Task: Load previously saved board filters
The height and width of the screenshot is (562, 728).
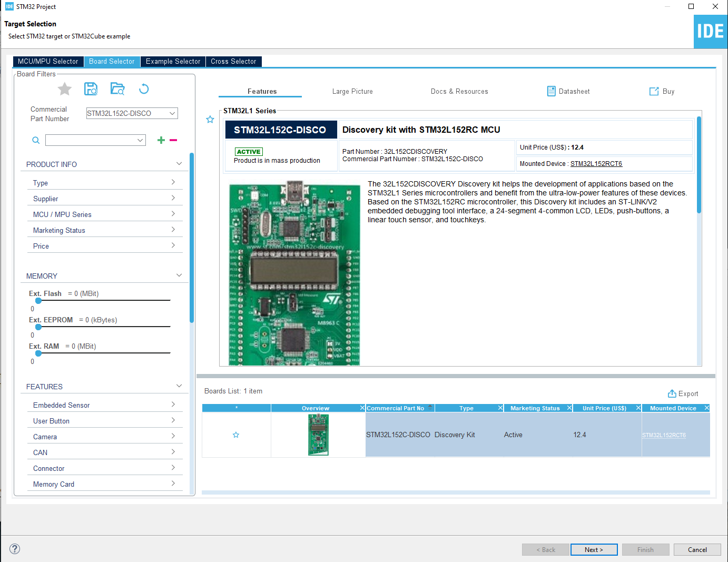Action: (117, 88)
